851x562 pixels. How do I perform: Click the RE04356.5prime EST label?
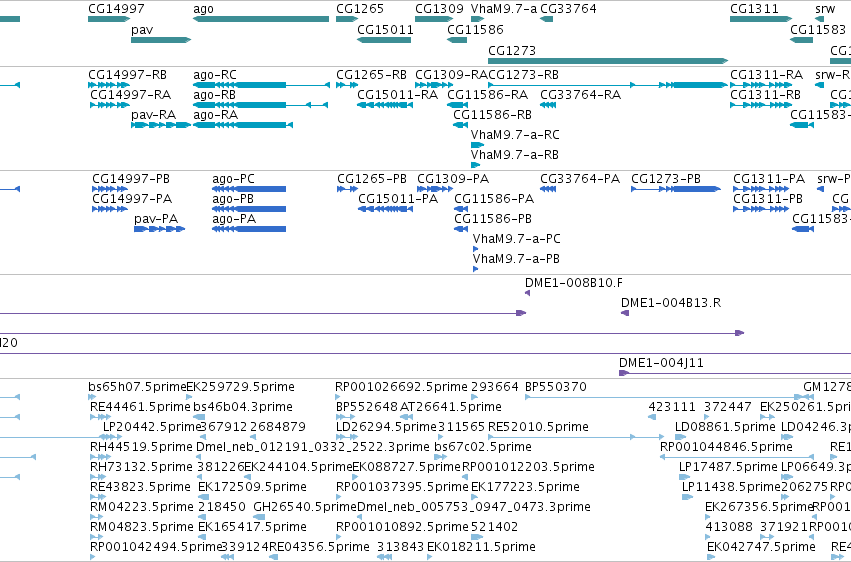pos(320,547)
